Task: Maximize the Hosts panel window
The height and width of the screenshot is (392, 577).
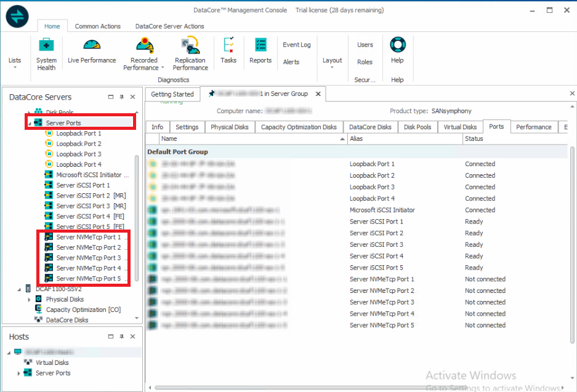Action: coord(111,337)
